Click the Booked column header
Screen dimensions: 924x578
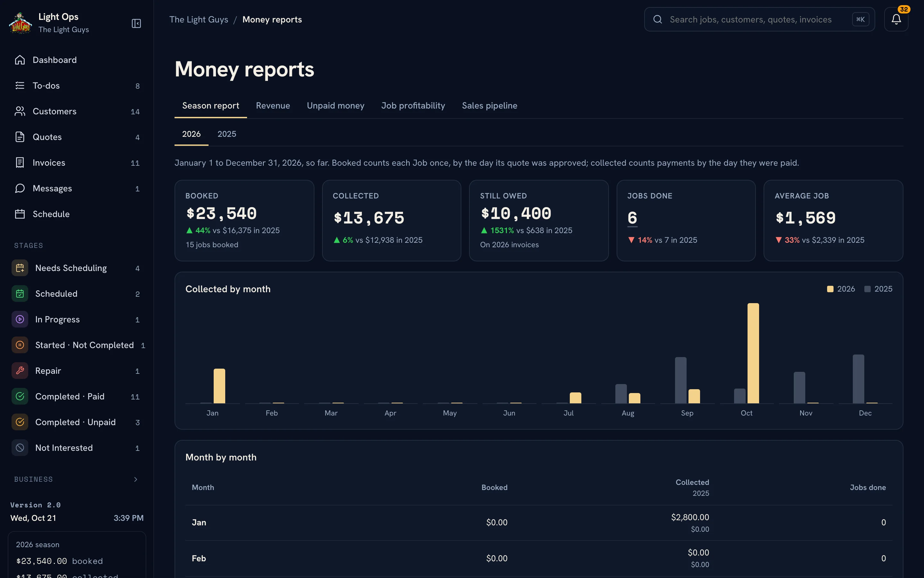[x=494, y=487]
